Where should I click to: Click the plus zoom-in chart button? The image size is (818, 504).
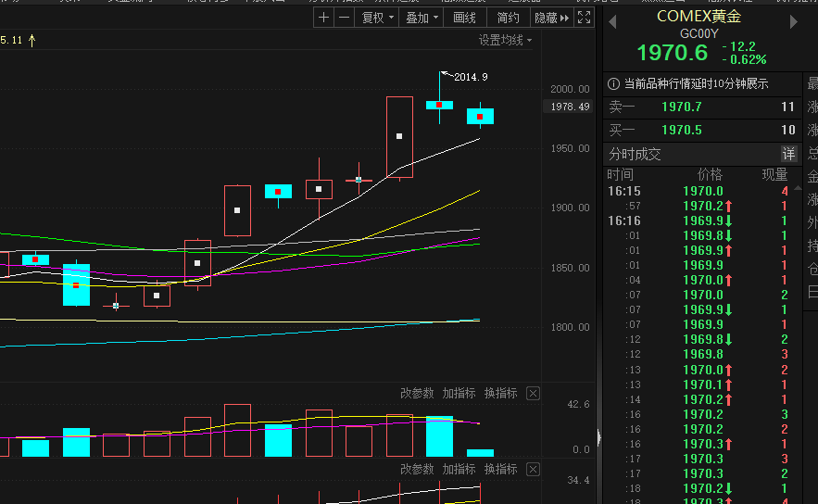[323, 18]
